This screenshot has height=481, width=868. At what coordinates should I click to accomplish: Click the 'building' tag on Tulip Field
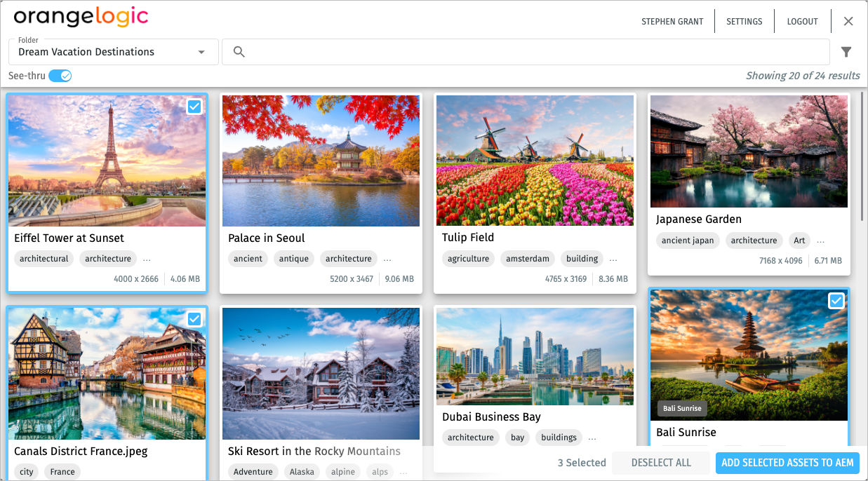(582, 259)
